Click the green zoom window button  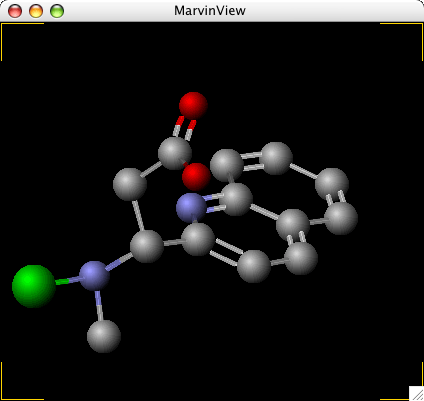point(57,11)
